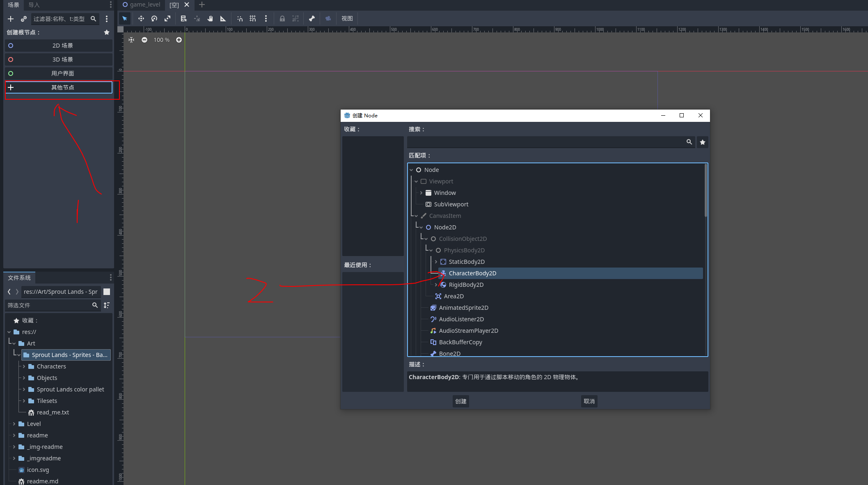Toggle smart snap in toolbar
Image resolution: width=868 pixels, height=485 pixels.
pyautogui.click(x=240, y=18)
